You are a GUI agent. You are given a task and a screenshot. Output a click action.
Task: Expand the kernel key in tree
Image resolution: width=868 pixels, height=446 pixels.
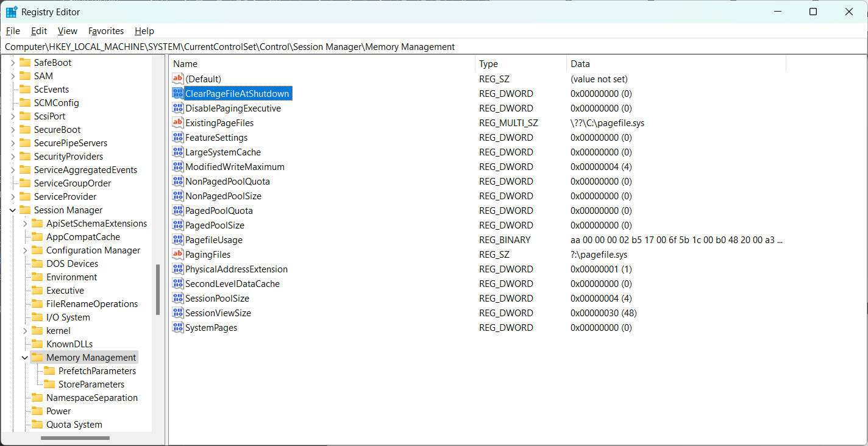coord(25,331)
